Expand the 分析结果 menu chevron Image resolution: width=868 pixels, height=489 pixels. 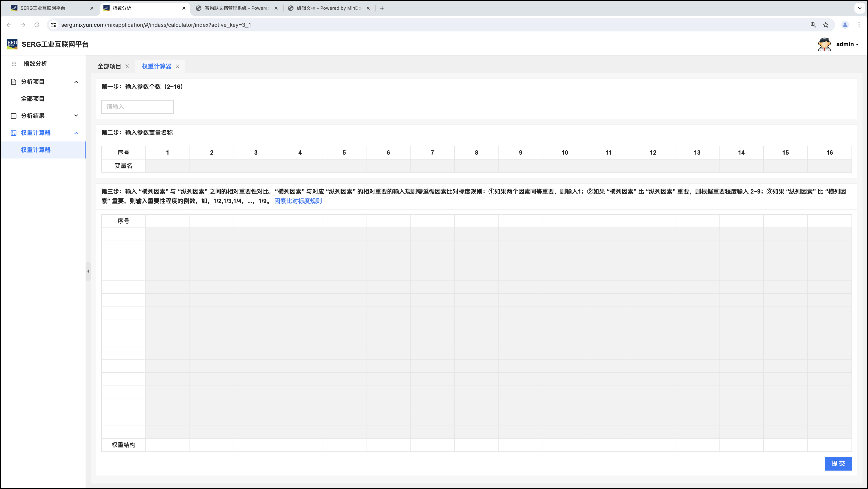(76, 116)
